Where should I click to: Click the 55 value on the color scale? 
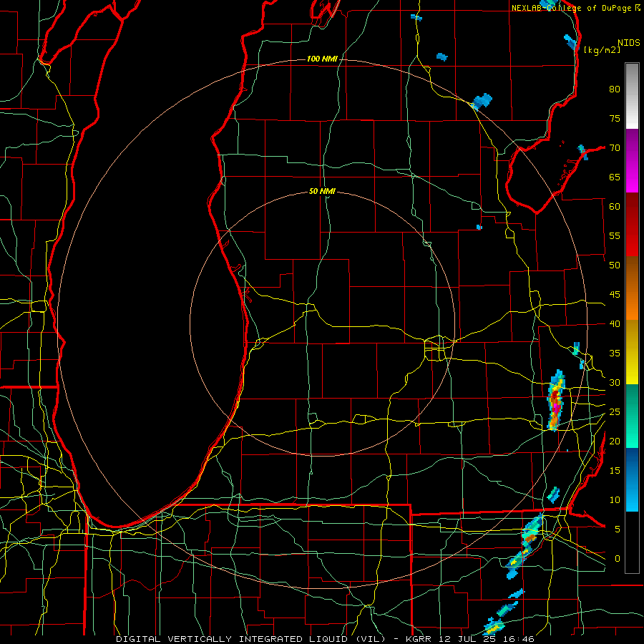tap(615, 235)
